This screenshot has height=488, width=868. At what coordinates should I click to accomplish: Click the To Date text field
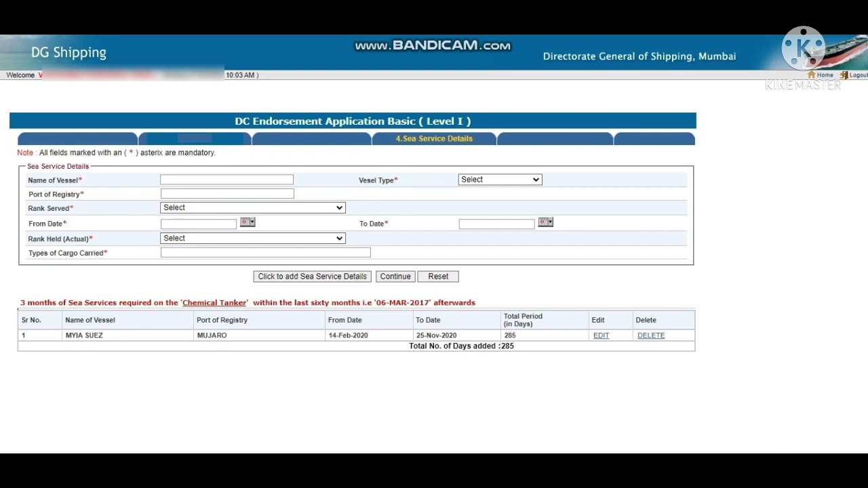pyautogui.click(x=497, y=224)
